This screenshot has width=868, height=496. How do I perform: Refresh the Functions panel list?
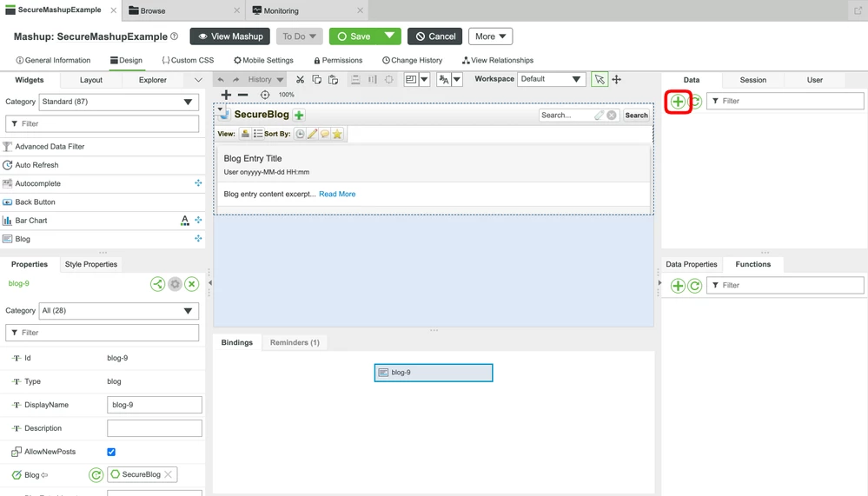695,286
